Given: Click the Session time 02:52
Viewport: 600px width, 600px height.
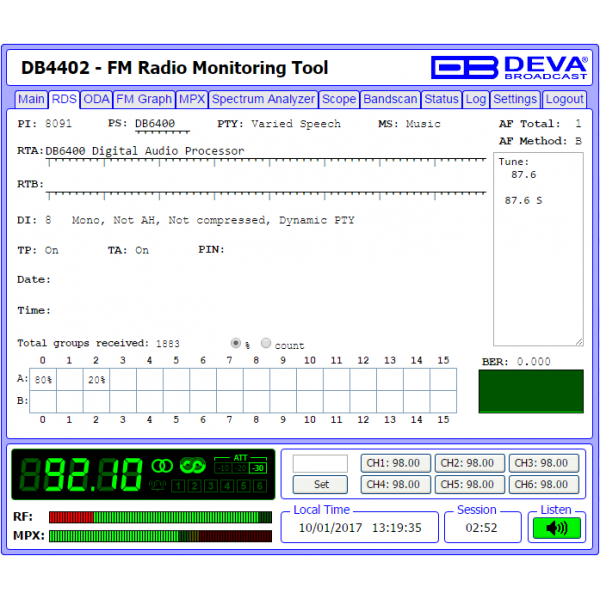Looking at the screenshot, I should (481, 528).
